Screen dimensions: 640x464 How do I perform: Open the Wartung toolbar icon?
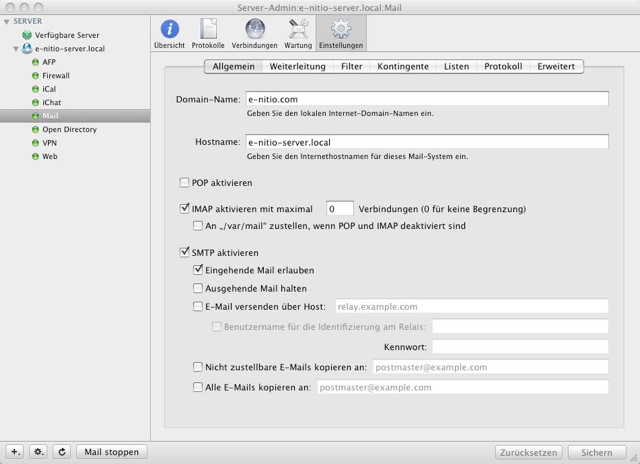297,28
